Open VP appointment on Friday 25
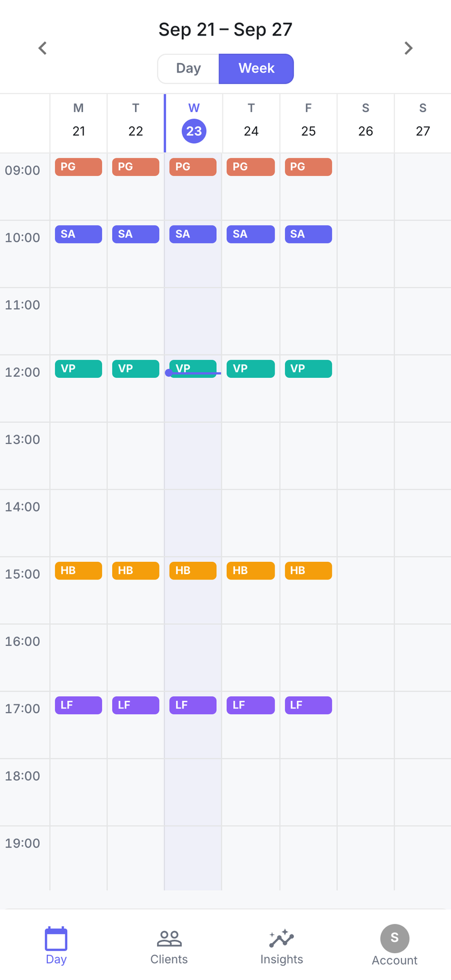Viewport: 451px width, 980px height. click(x=308, y=369)
